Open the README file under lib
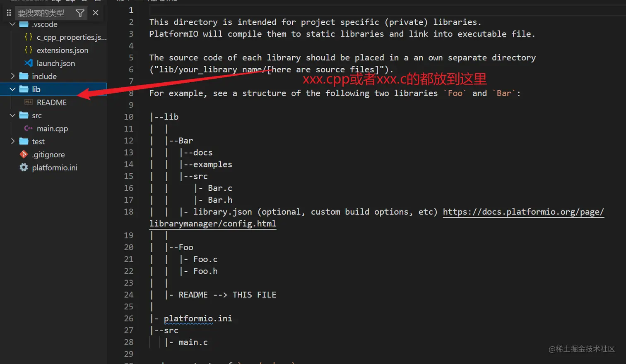 [52, 102]
